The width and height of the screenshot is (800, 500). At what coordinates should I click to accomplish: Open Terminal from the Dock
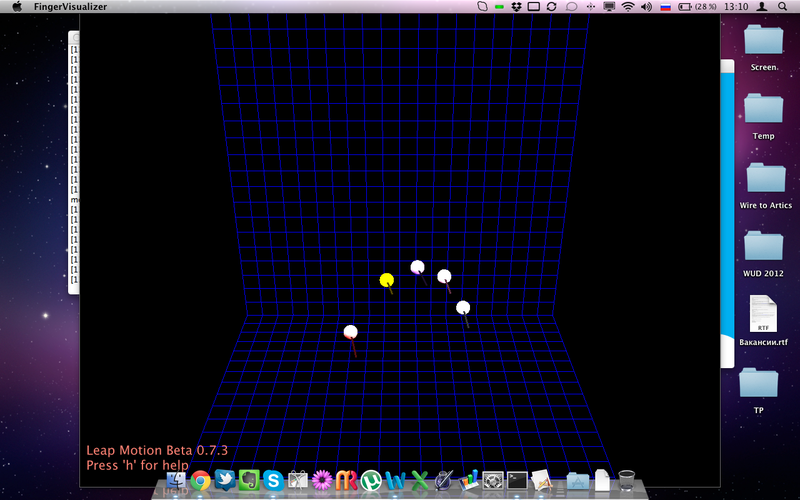[x=517, y=481]
